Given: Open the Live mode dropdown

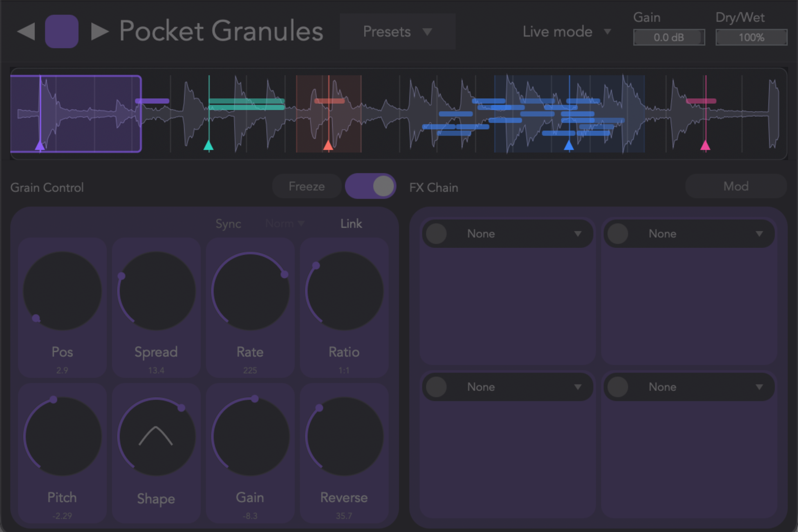Looking at the screenshot, I should pos(567,32).
